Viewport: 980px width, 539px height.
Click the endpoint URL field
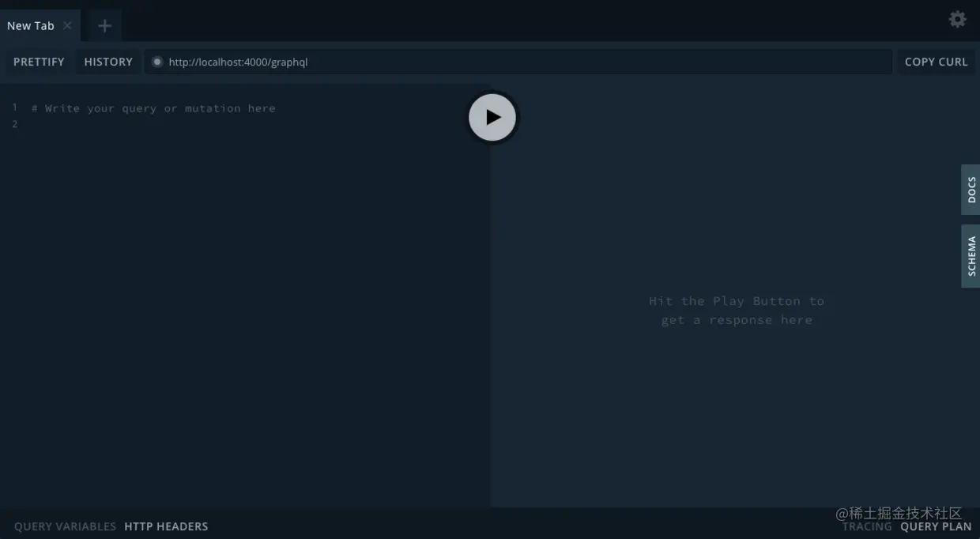point(518,62)
